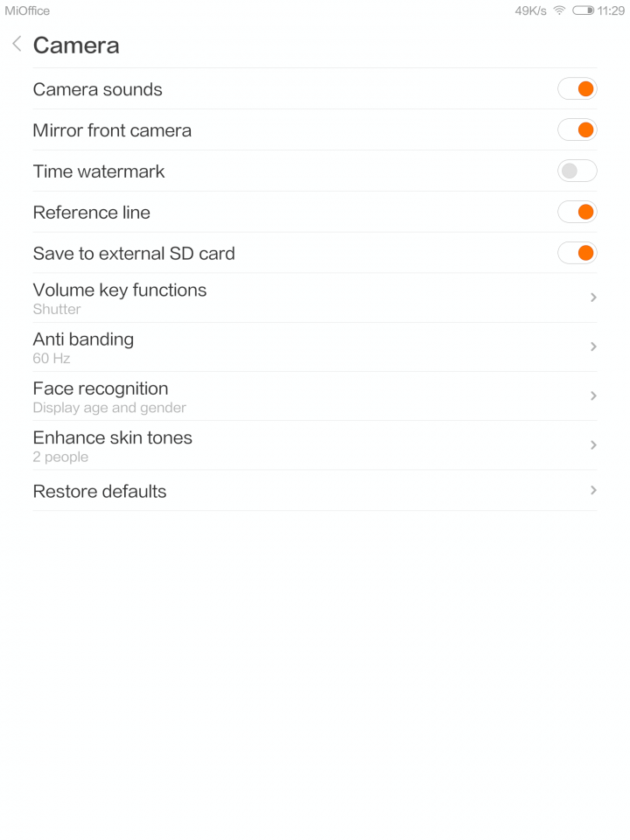Turn off Mirror front camera switch
This screenshot has width=630, height=840.
577,130
